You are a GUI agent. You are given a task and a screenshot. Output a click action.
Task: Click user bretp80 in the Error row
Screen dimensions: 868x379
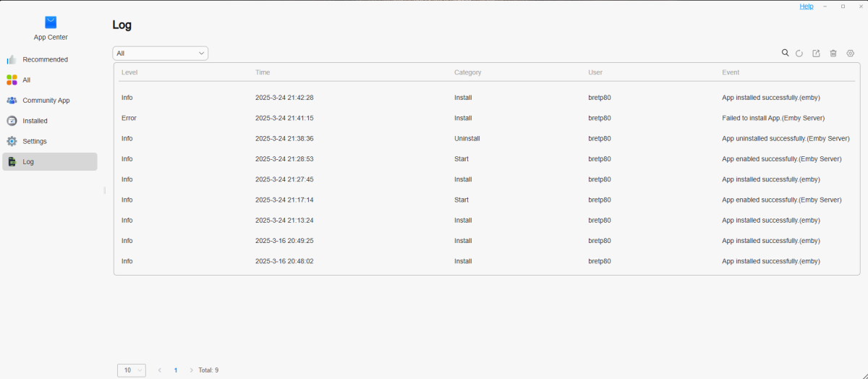tap(600, 118)
